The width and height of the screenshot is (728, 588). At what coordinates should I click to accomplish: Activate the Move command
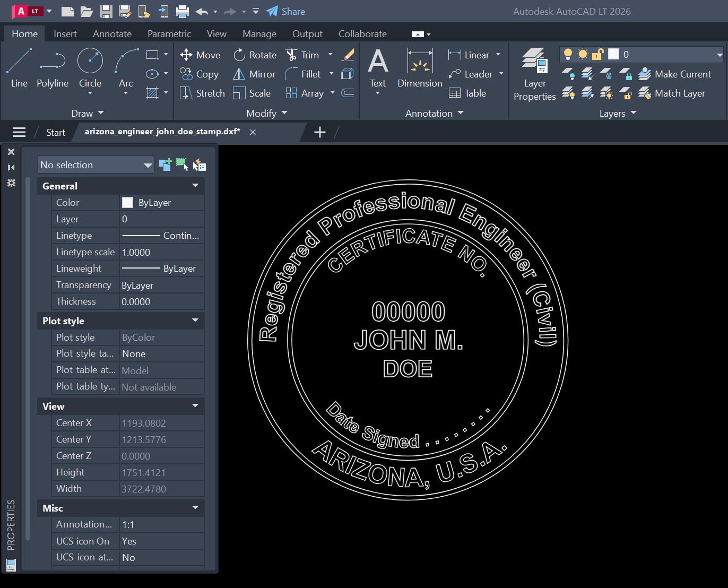pos(200,55)
